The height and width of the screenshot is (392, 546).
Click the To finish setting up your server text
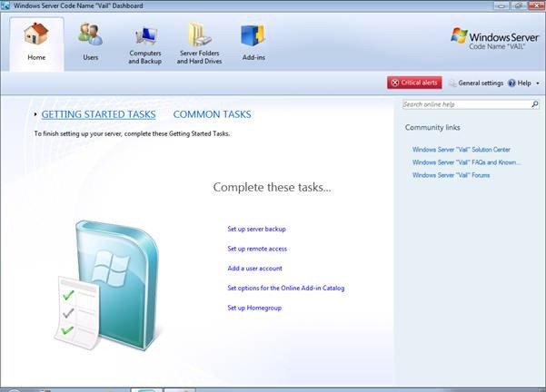click(x=132, y=133)
